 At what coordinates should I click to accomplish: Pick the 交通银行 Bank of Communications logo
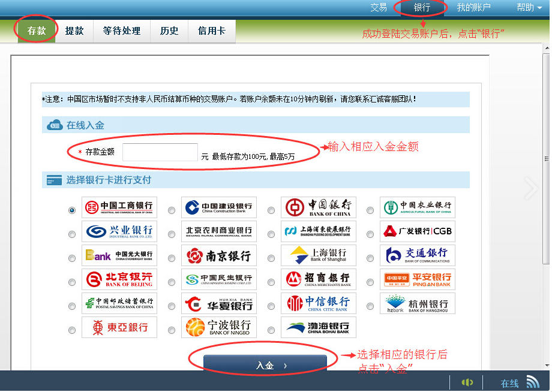(x=418, y=255)
